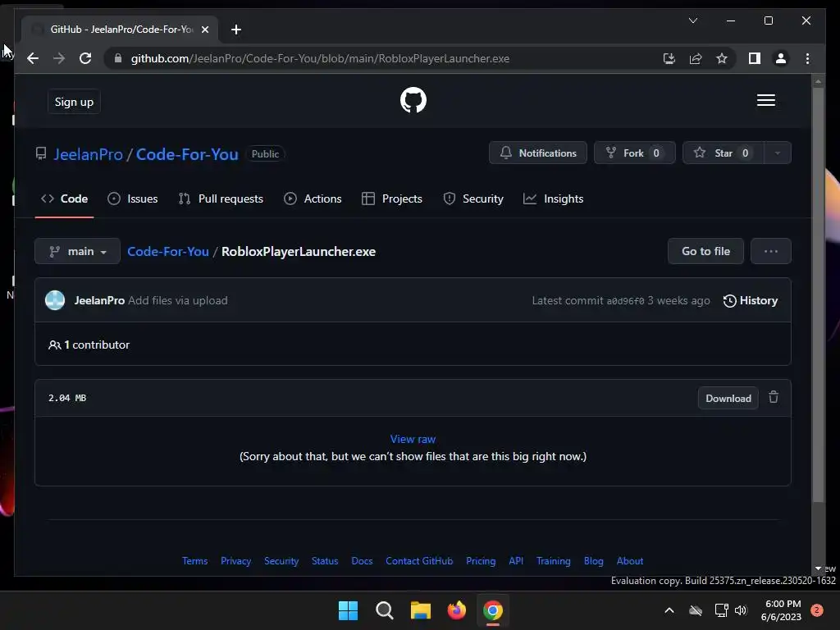
Task: Open taskbar clock and date
Action: (x=782, y=610)
